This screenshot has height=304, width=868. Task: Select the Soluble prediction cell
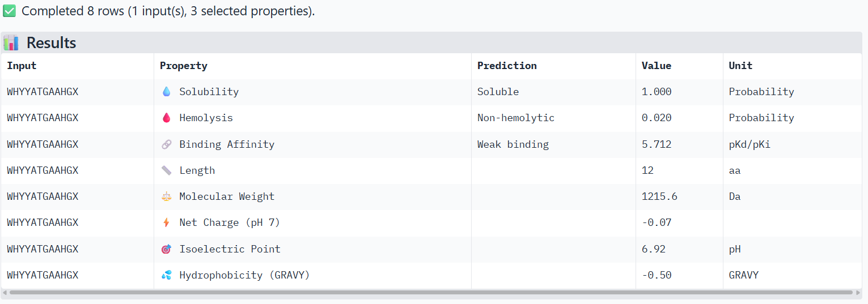(498, 92)
